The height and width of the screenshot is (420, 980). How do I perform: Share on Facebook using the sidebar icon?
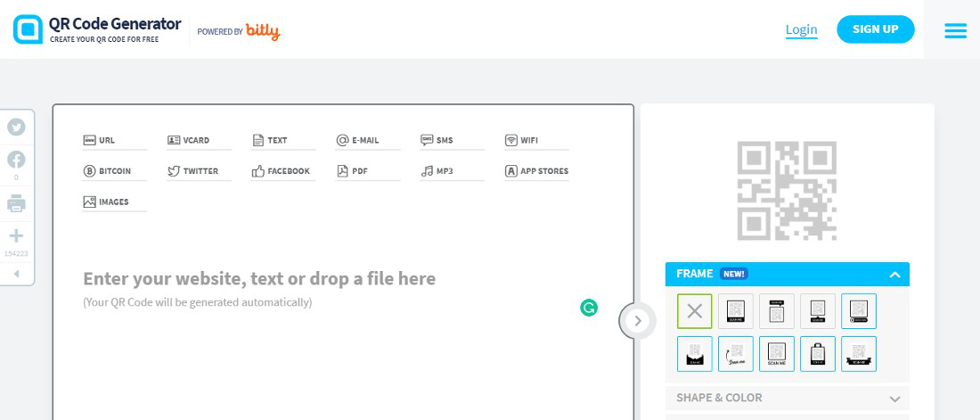click(16, 160)
